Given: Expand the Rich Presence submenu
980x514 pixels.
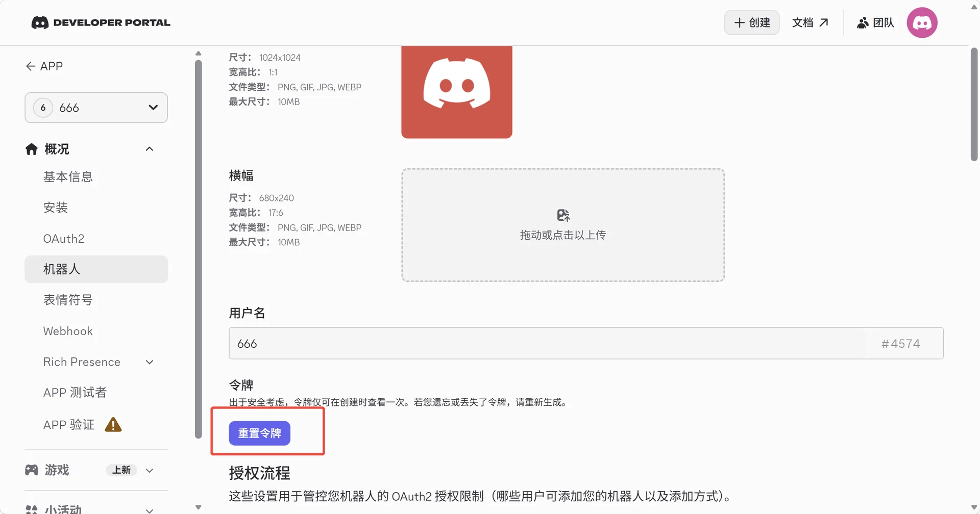Looking at the screenshot, I should point(150,362).
